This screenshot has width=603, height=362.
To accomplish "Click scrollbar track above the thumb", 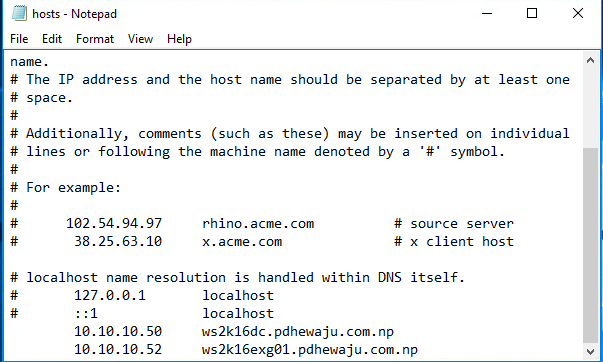I will (x=590, y=108).
